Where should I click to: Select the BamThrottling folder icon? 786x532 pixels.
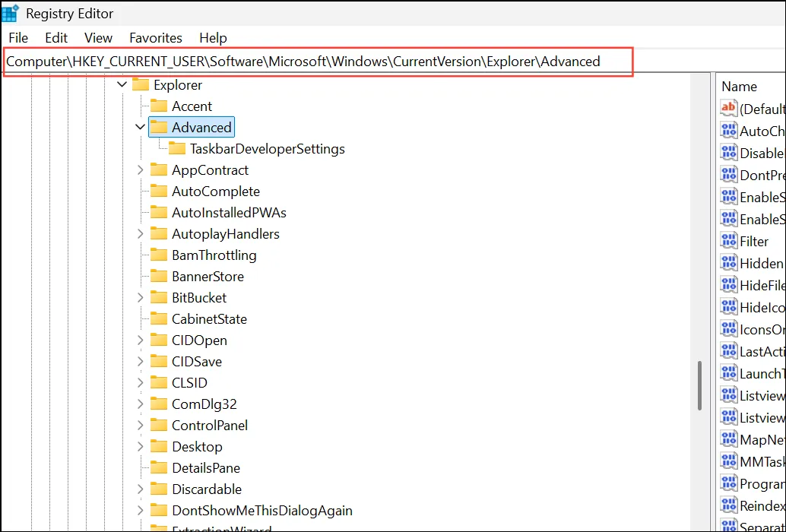click(159, 255)
